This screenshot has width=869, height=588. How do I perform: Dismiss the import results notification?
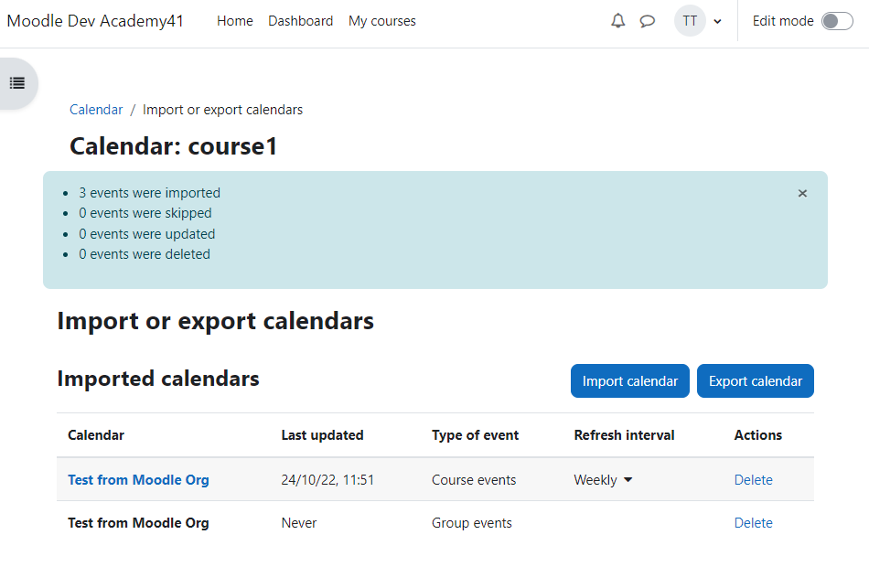[x=802, y=194]
